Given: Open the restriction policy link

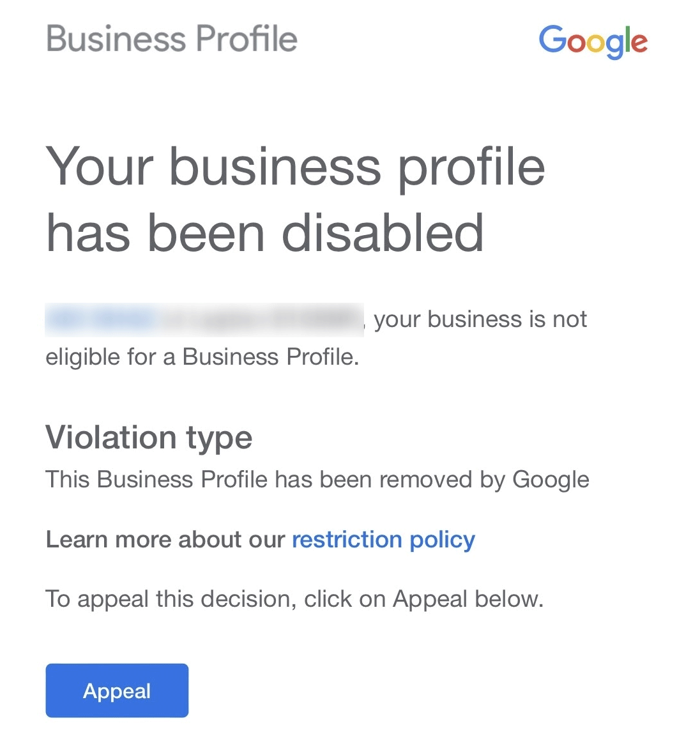Looking at the screenshot, I should point(383,540).
